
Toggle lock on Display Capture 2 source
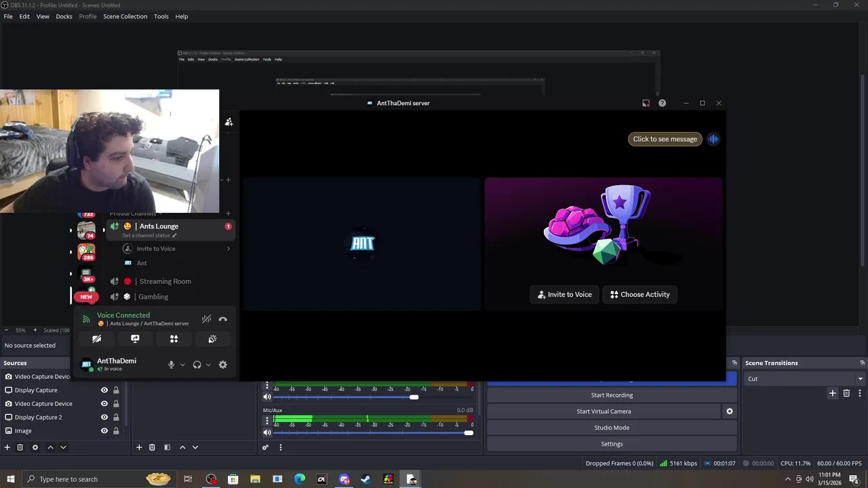pyautogui.click(x=116, y=417)
